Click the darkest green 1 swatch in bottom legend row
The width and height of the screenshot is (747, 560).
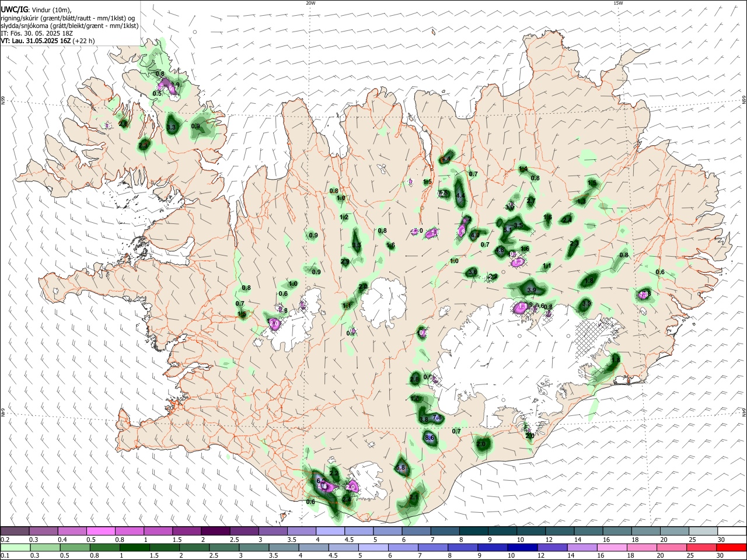point(134,547)
